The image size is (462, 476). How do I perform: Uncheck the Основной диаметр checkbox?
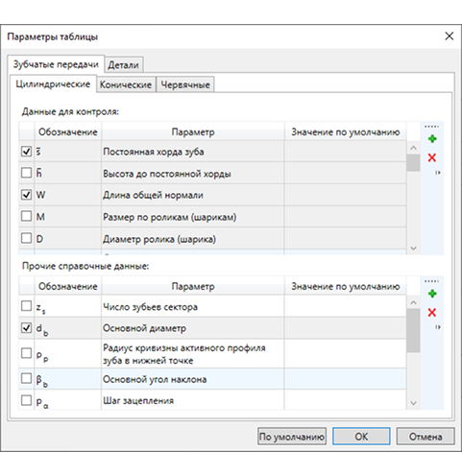26,328
